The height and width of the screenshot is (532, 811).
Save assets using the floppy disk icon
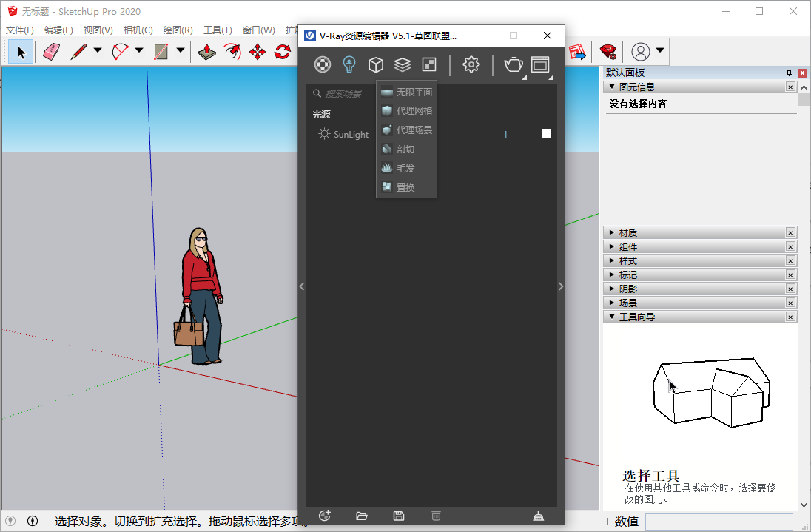398,516
